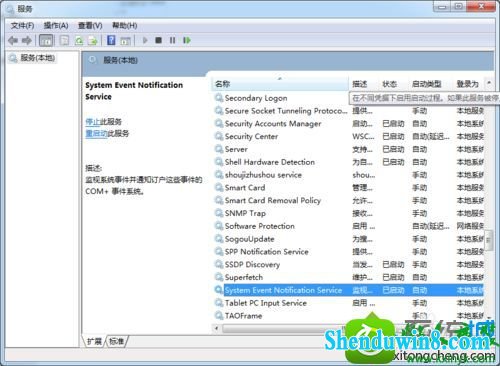Open the 操作(A) menu
Image resolution: width=500 pixels, height=366 pixels.
point(56,26)
